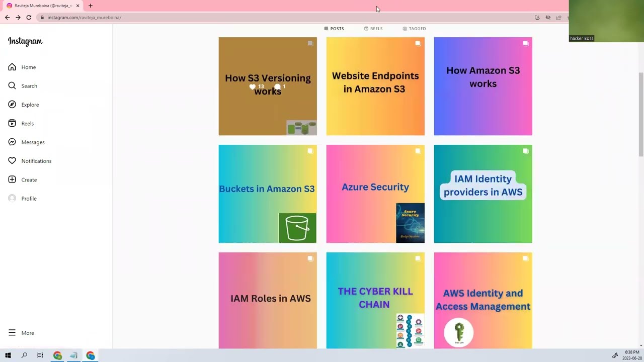
Task: Switch to the Posts tab
Action: pos(334,29)
